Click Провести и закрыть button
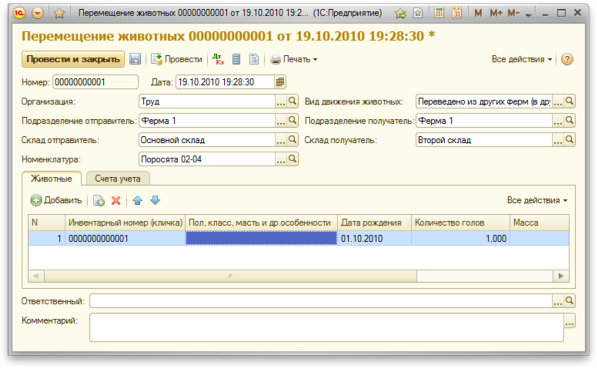The image size is (597, 368). point(73,59)
